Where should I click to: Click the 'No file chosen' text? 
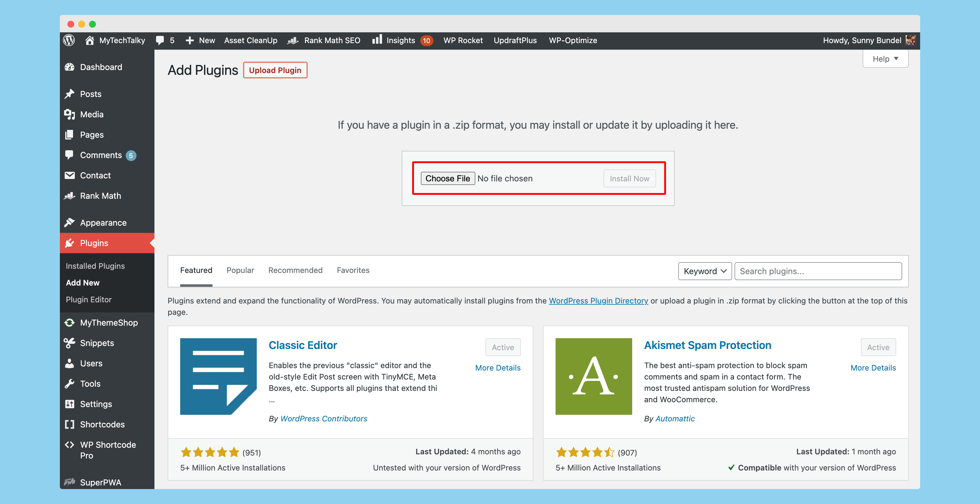[505, 178]
